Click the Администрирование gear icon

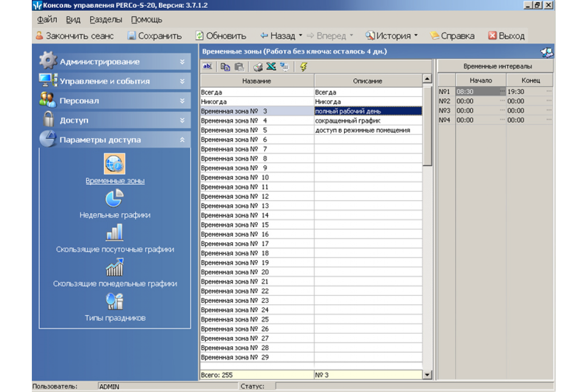coord(48,60)
